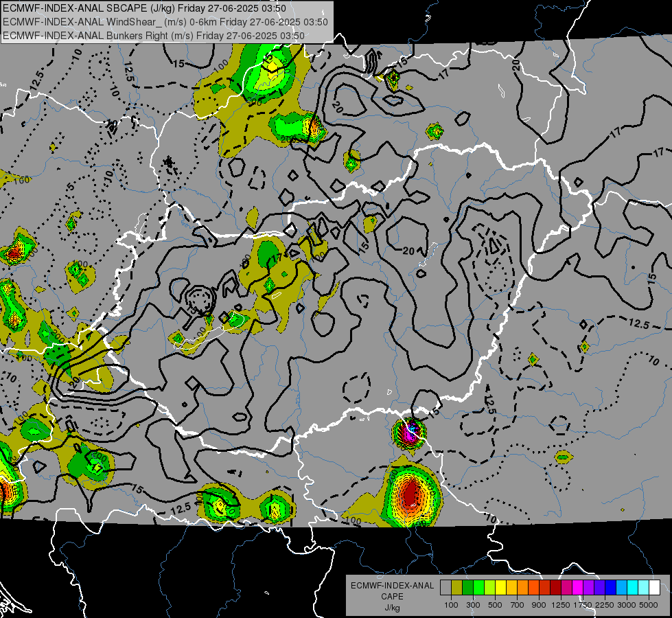Image resolution: width=672 pixels, height=618 pixels.
Task: Click the legend value 100
Action: pos(451,605)
